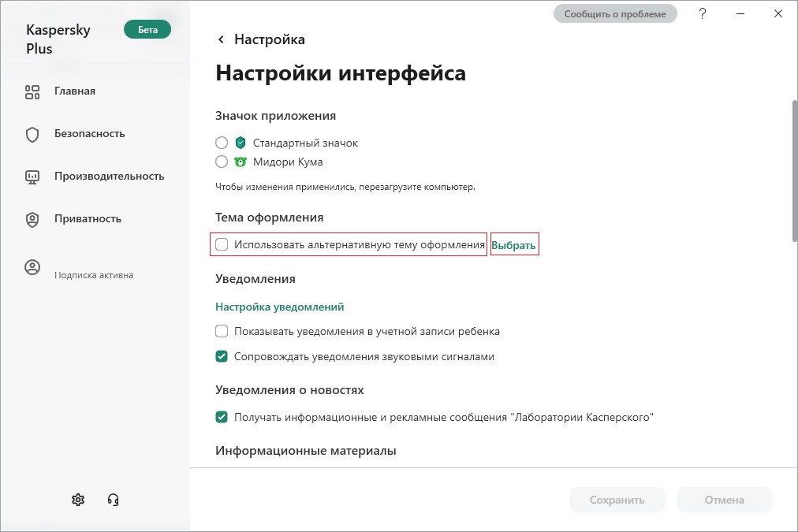Viewport: 798px width, 532px height.
Task: Click the Бета badge
Action: tap(147, 29)
